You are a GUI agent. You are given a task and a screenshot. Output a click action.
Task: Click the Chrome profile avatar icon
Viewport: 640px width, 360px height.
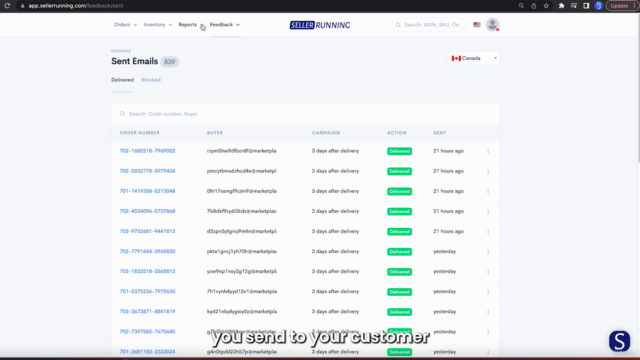tap(598, 6)
